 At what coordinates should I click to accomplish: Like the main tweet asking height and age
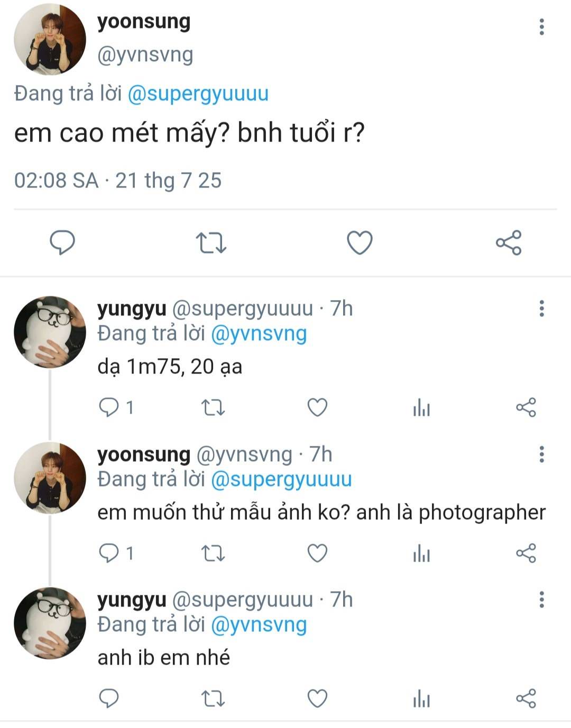360,243
